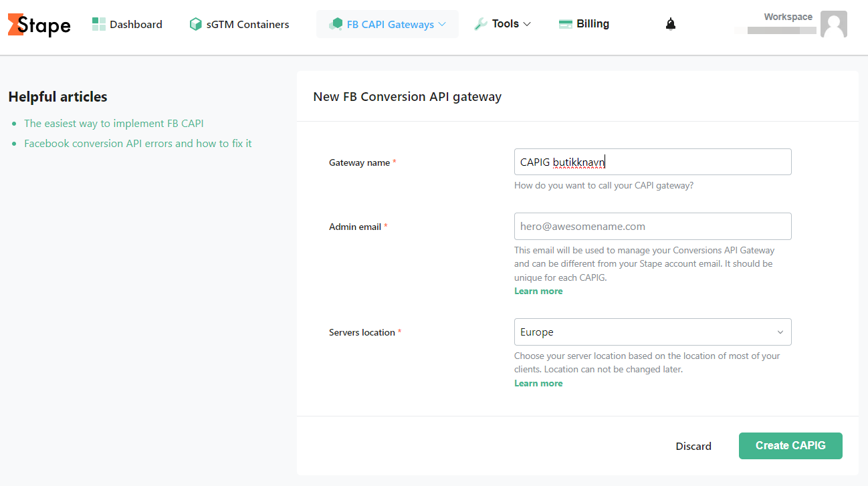Click the 'How do you want to call your CAPI gateway?' hint
Image resolution: width=868 pixels, height=486 pixels.
pos(604,185)
